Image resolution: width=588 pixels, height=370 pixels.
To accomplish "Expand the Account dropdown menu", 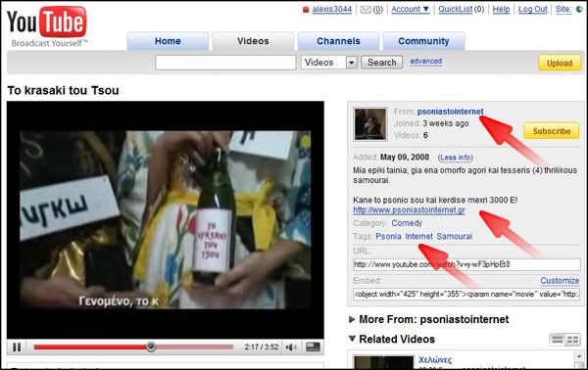I will click(411, 10).
